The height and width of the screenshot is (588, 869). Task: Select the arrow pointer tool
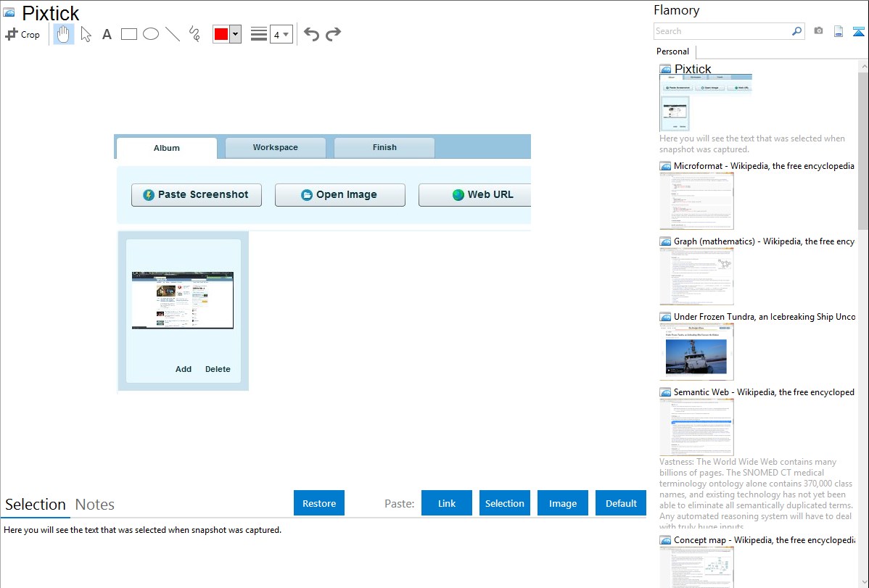pos(86,34)
